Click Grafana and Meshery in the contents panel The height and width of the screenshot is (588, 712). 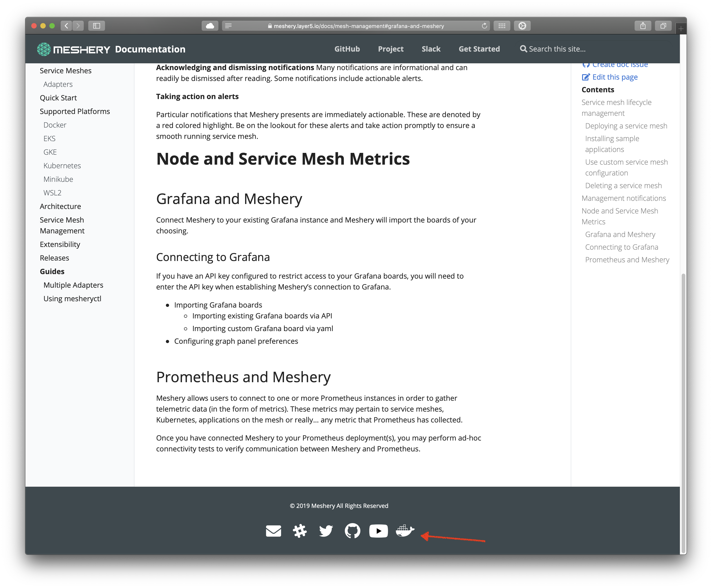pyautogui.click(x=620, y=234)
